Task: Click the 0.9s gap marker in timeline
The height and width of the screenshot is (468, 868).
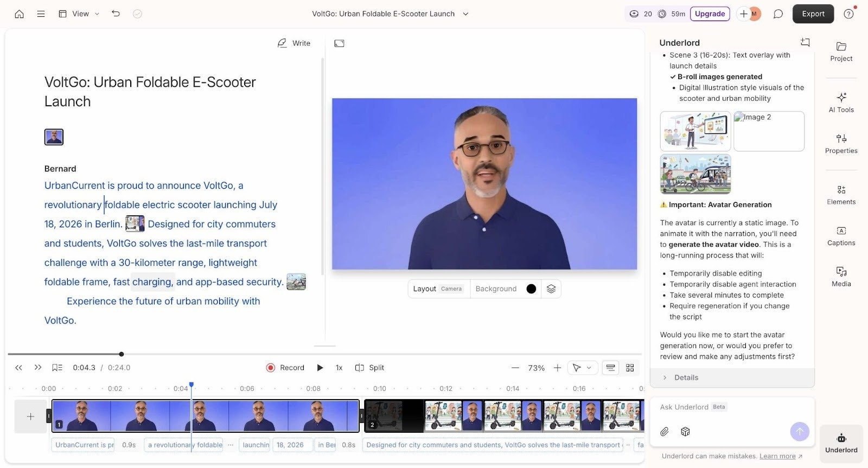Action: (129, 445)
